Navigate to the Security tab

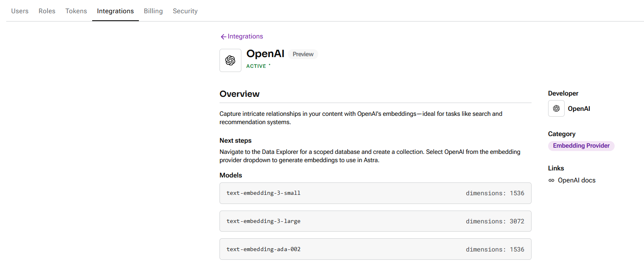coord(185,11)
